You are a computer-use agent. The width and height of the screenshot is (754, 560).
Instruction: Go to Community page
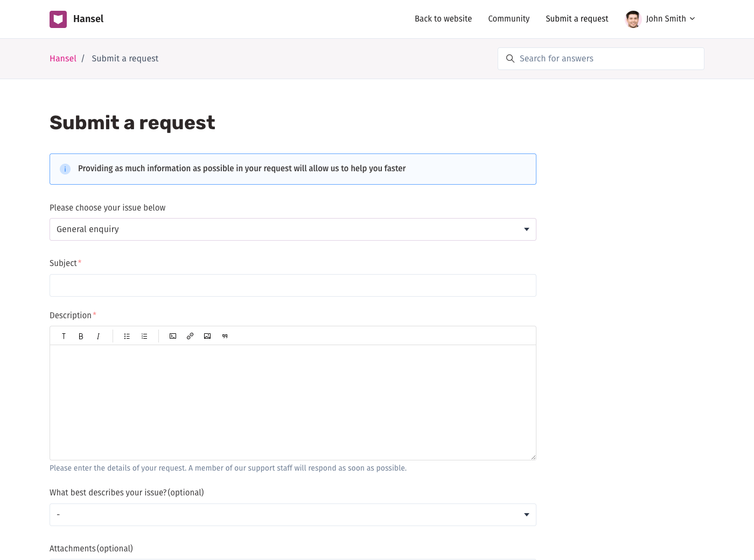(x=508, y=19)
